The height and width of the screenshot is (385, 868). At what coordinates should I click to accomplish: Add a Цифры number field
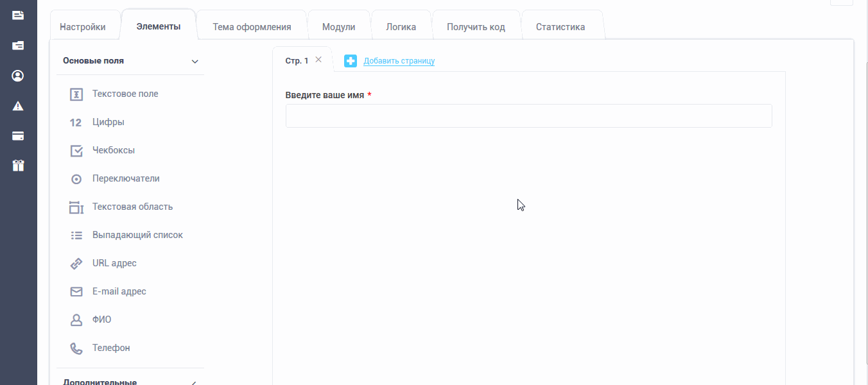[108, 122]
